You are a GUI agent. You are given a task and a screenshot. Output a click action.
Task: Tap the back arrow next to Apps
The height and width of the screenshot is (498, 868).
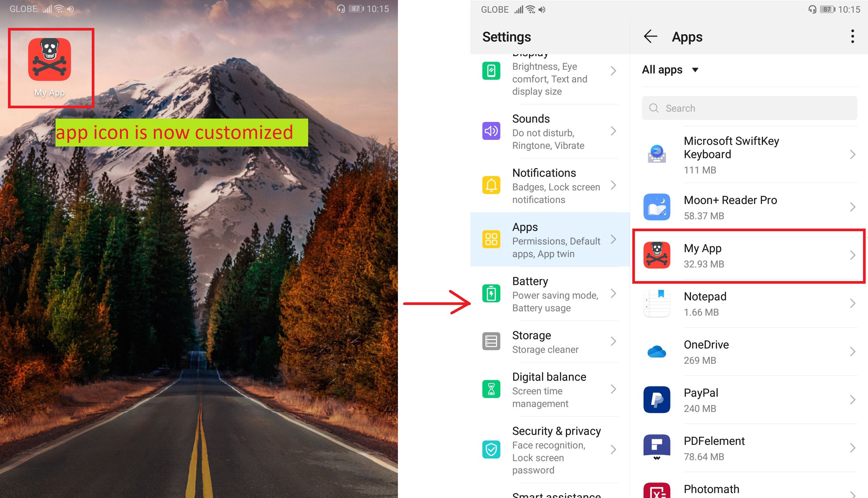pos(650,37)
